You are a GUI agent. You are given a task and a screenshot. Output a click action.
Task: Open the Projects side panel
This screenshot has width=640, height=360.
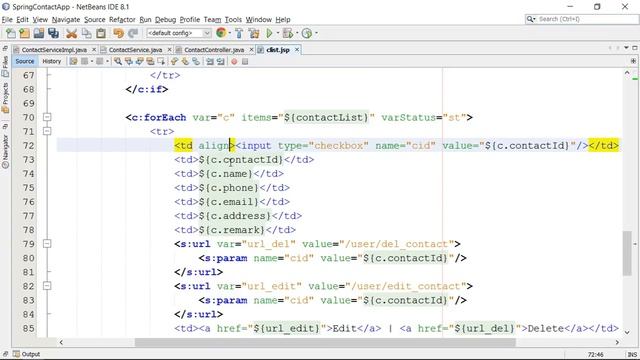coord(5,98)
